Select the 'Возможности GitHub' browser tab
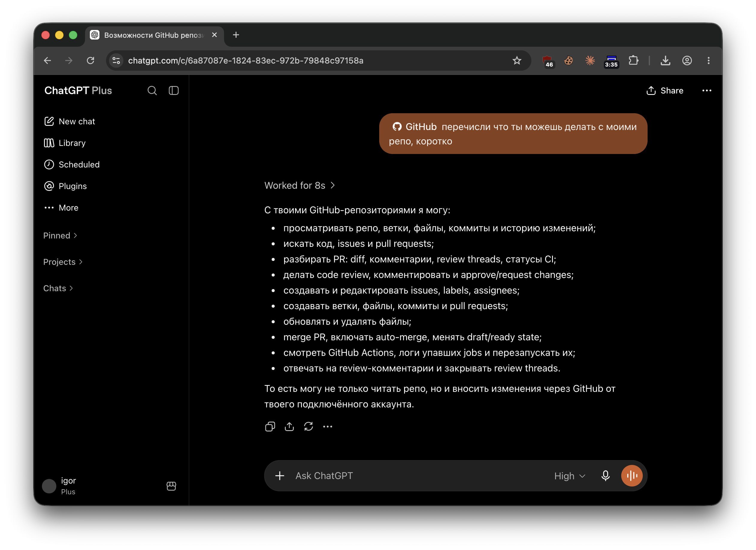Viewport: 756px width, 550px height. 154,35
